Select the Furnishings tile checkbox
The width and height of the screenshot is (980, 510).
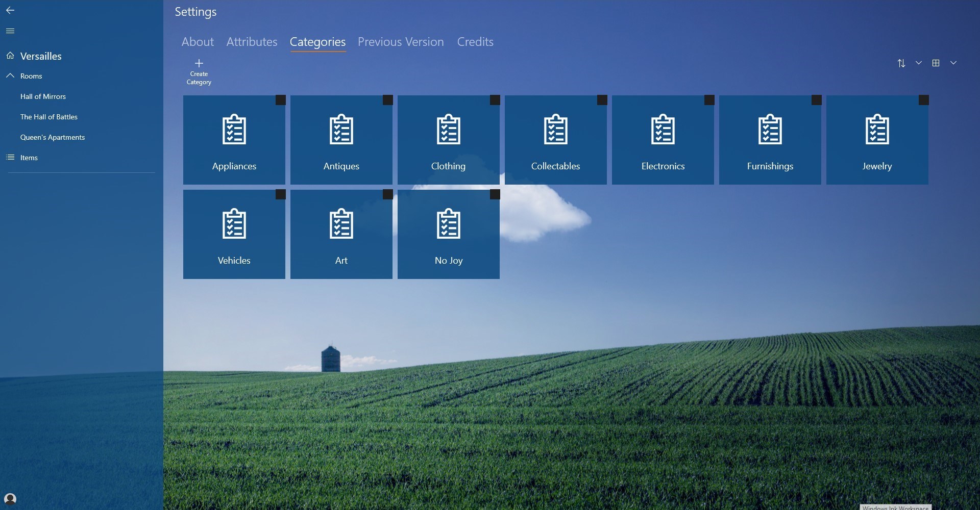[x=817, y=100]
